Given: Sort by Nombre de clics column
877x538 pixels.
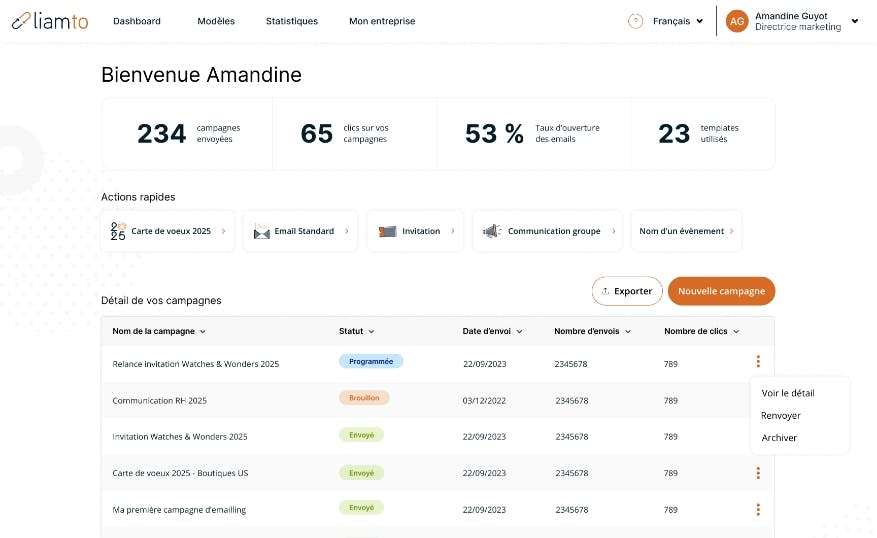Looking at the screenshot, I should (701, 331).
